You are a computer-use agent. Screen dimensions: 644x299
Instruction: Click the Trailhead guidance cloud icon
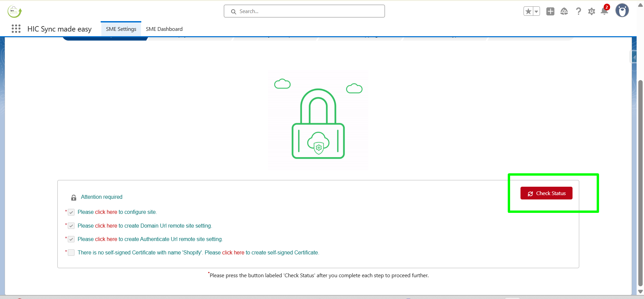click(564, 11)
